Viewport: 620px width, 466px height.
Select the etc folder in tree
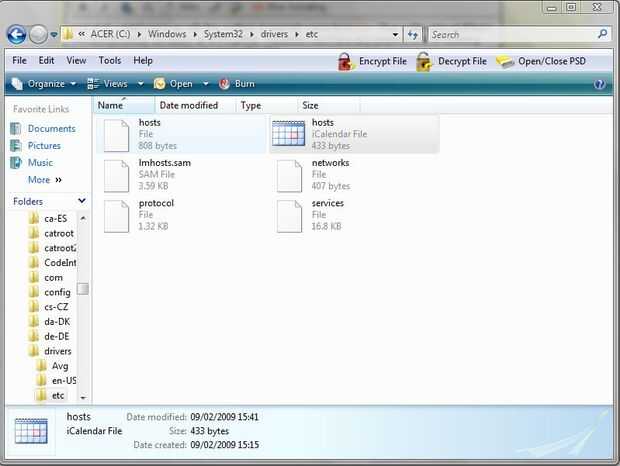click(50, 395)
